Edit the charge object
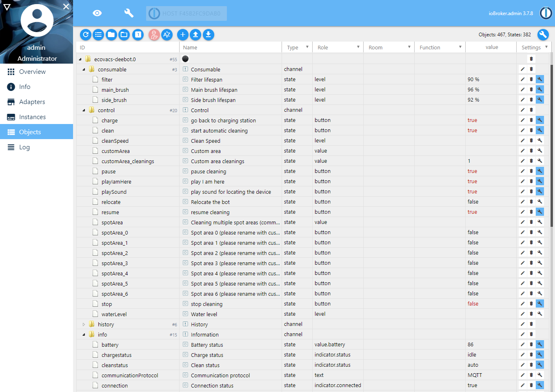The height and width of the screenshot is (392, 555). (522, 120)
